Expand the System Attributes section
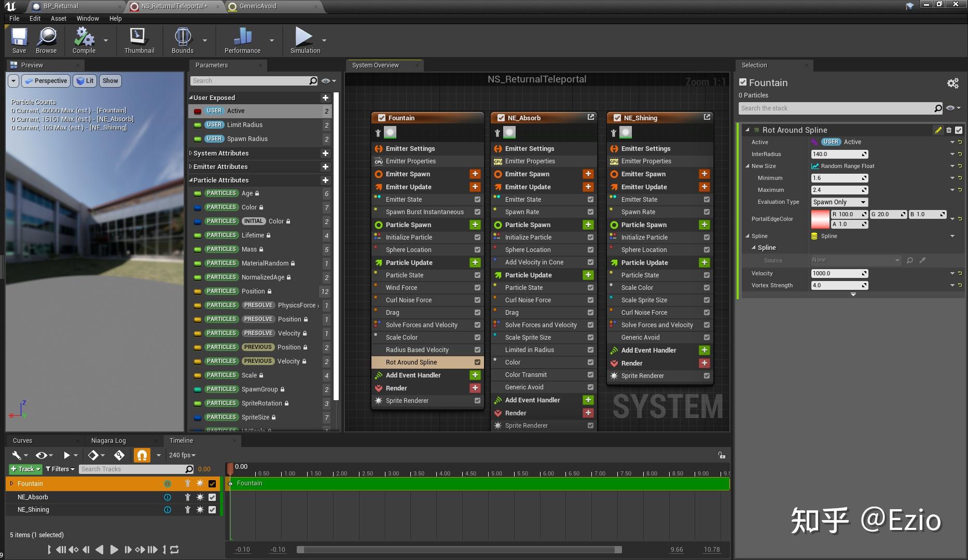The image size is (968, 560). point(190,153)
